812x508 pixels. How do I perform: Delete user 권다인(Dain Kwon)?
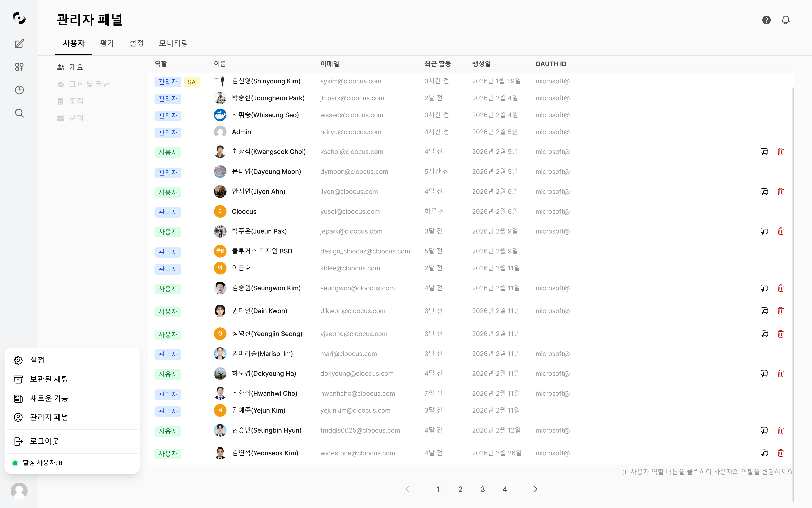pyautogui.click(x=781, y=311)
